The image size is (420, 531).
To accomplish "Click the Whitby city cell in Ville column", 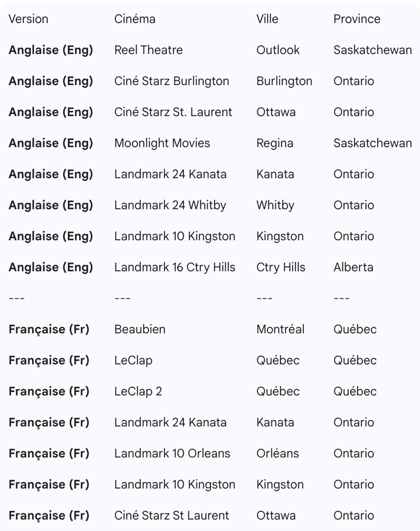I will click(x=275, y=205).
